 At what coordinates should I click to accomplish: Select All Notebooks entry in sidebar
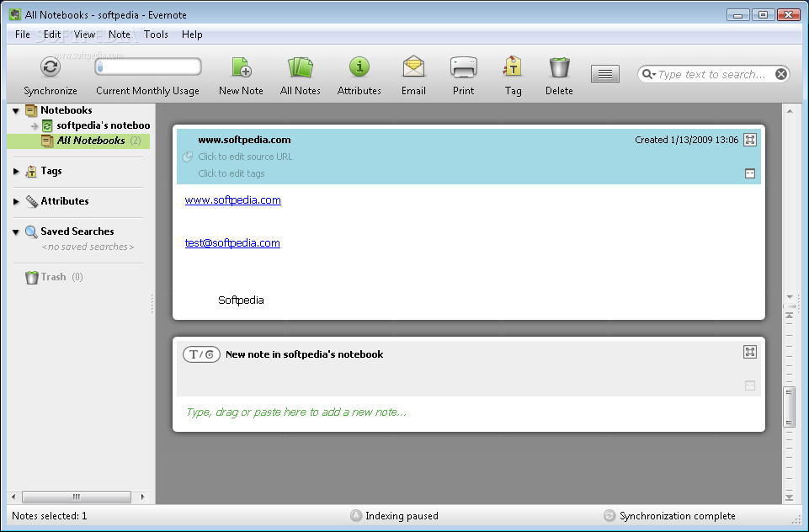91,141
